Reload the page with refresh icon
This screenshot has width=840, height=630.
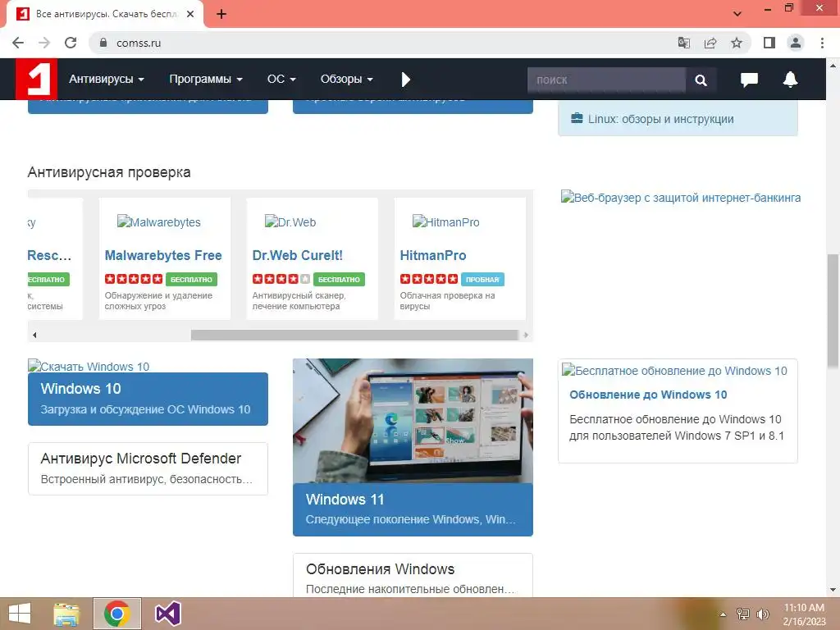pos(71,43)
